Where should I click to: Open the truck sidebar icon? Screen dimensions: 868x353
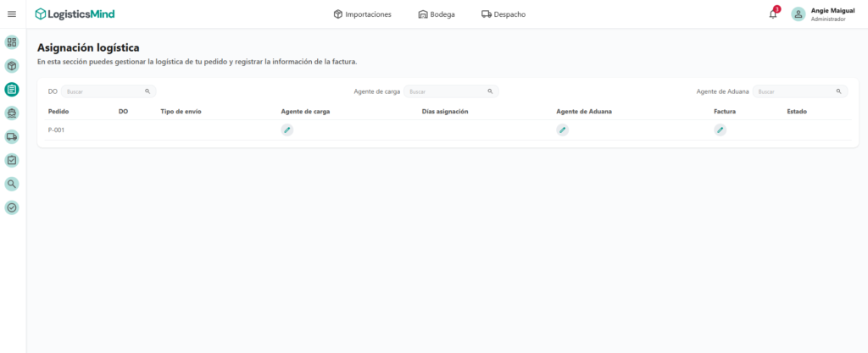12,136
